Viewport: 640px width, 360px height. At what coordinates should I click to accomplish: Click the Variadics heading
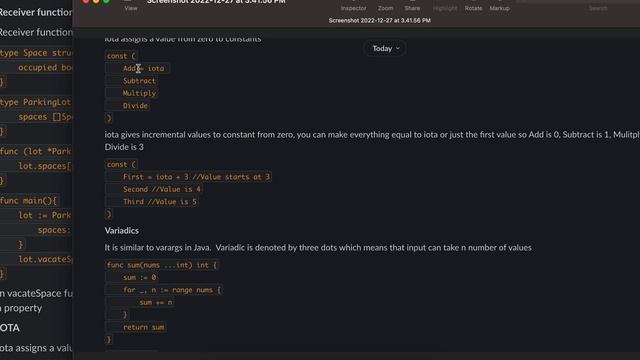pos(122,231)
